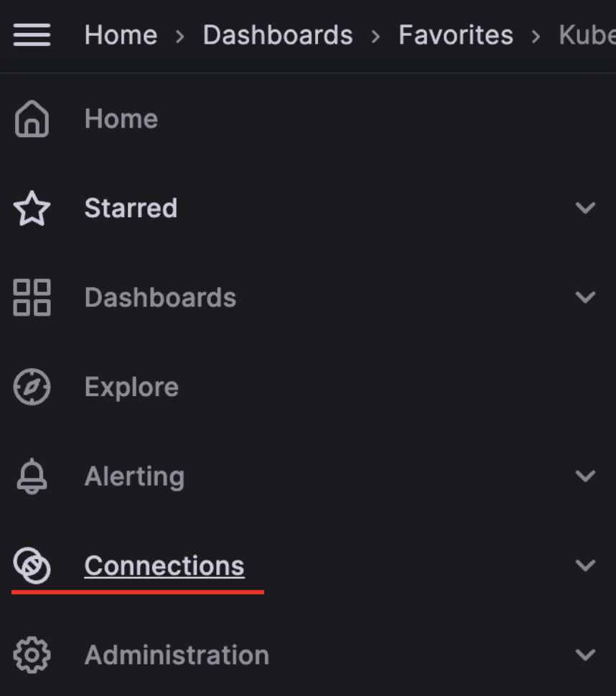Go to the Dashboards breadcrumb link

(x=278, y=35)
